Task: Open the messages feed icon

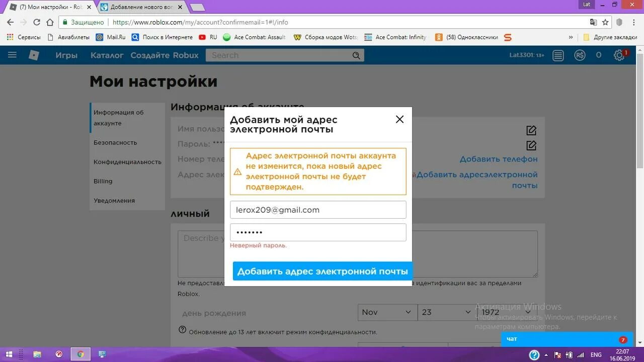Action: [x=558, y=55]
